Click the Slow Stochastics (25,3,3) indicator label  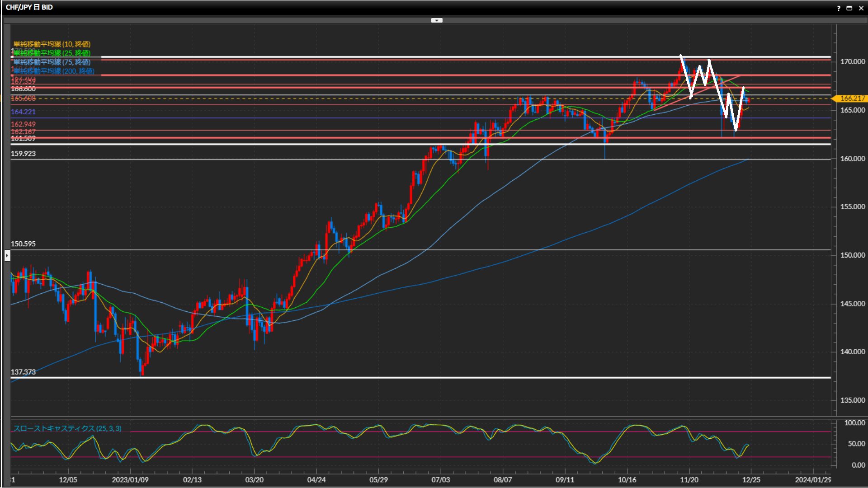(x=67, y=428)
